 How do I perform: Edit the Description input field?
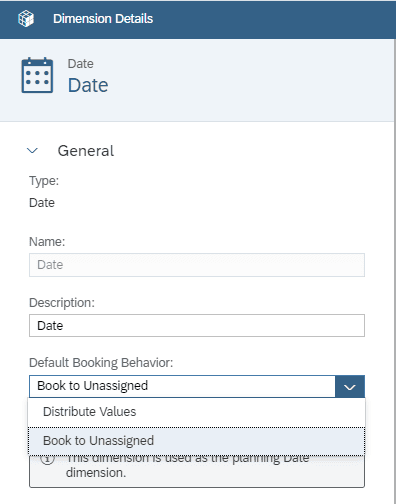point(197,325)
